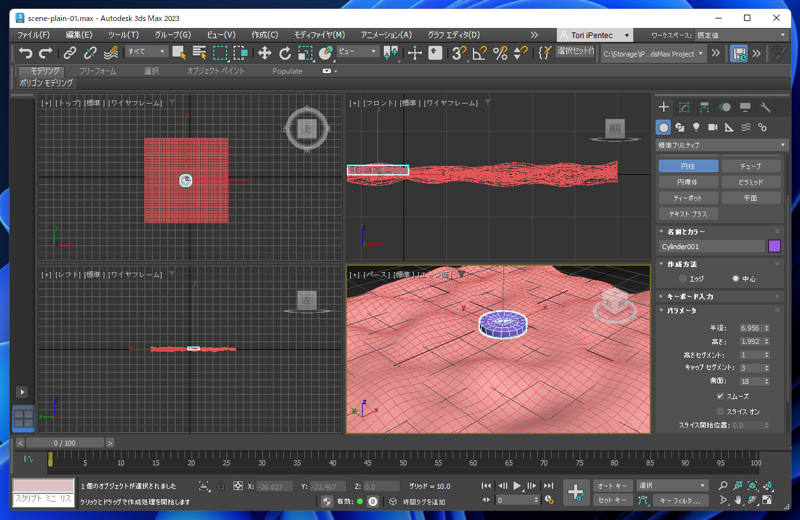Select the エッジ creation method radio

point(683,279)
